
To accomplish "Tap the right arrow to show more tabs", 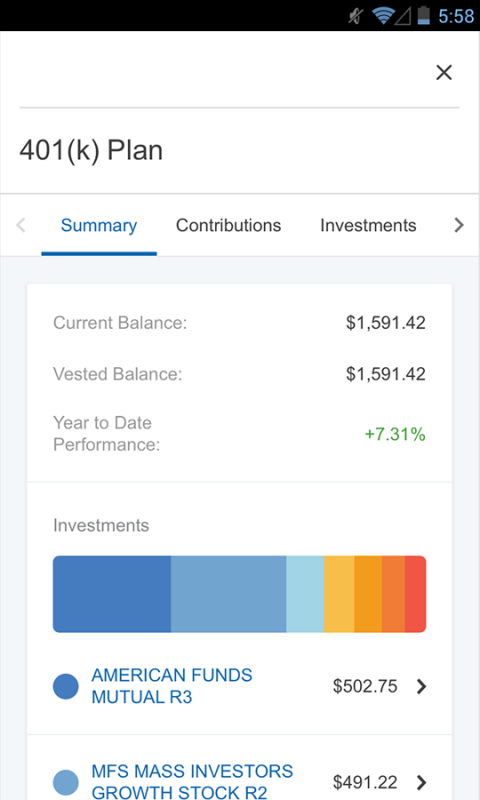I will (459, 225).
